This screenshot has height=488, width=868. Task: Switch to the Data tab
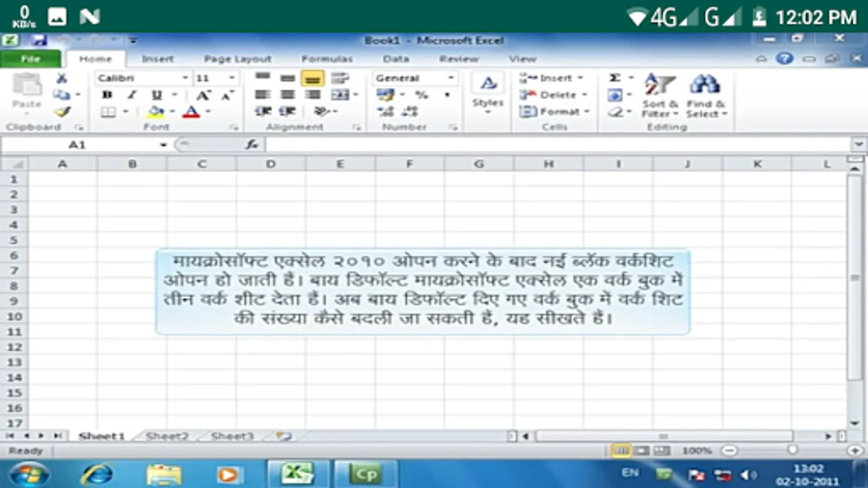point(396,59)
